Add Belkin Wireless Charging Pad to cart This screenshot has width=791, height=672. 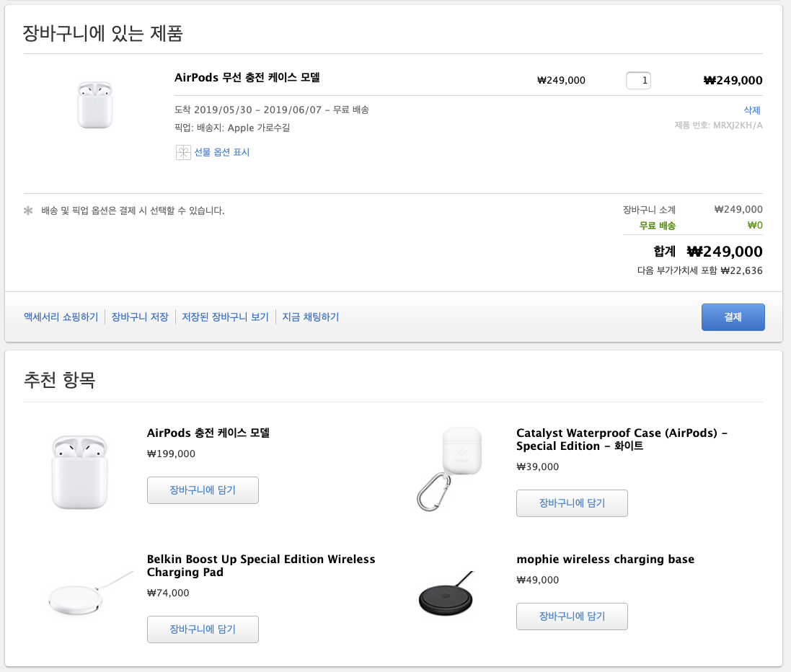coord(203,629)
